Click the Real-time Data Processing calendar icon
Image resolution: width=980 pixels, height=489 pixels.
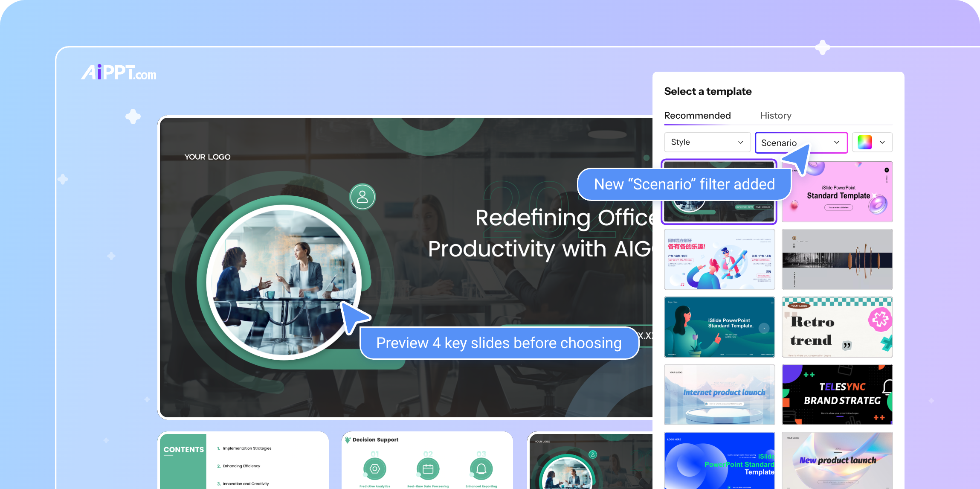(x=428, y=469)
